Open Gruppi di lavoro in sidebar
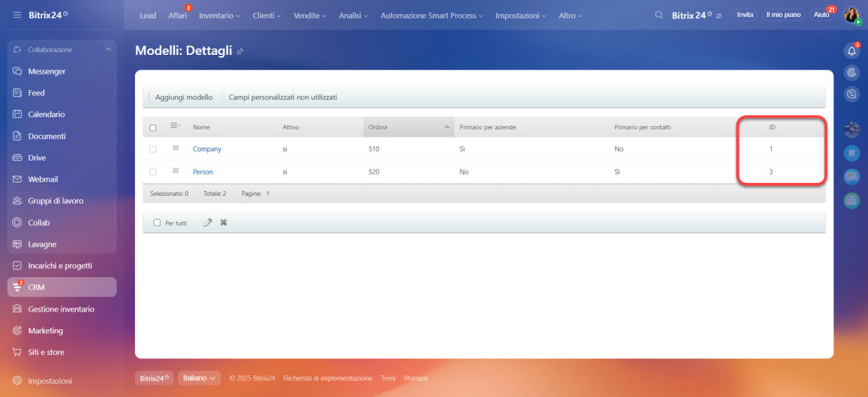 [x=62, y=201]
